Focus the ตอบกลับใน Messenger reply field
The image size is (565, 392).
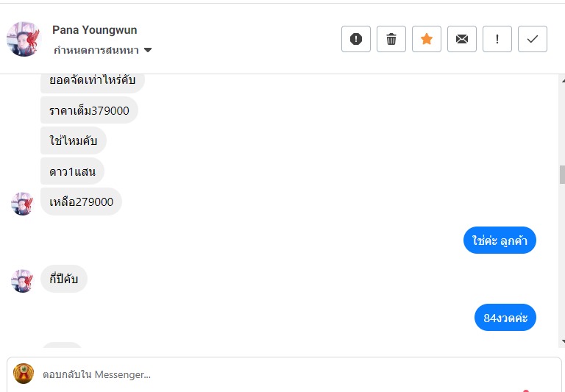pos(294,374)
